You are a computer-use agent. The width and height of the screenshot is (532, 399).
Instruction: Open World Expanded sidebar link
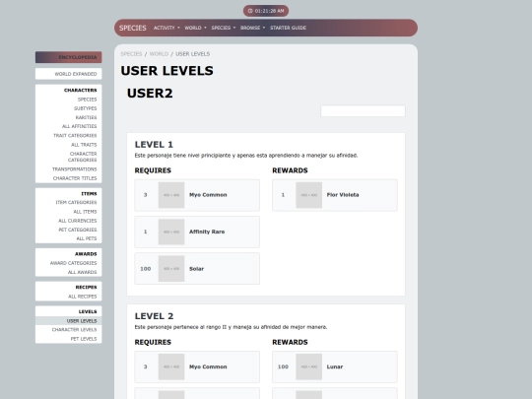tap(76, 74)
